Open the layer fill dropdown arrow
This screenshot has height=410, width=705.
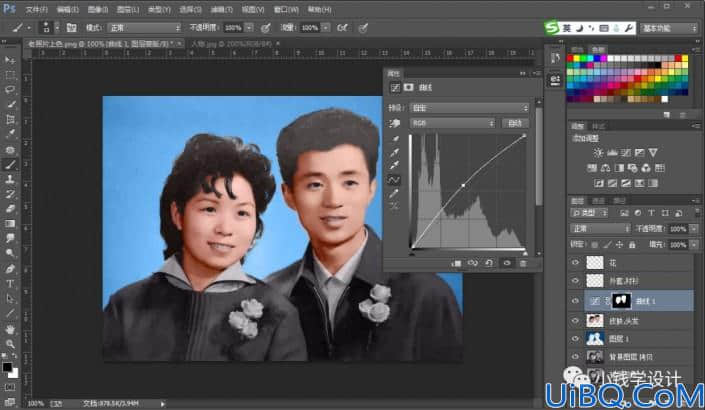694,245
